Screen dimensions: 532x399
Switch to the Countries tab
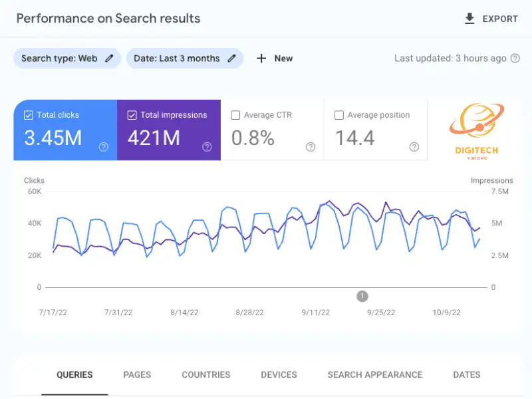pos(206,374)
